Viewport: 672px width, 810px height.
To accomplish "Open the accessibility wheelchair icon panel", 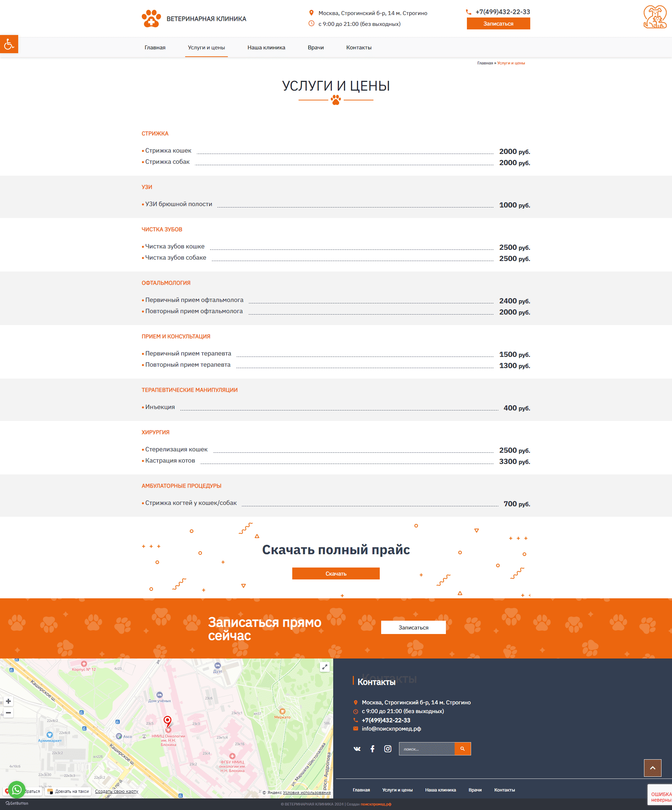I will point(9,44).
